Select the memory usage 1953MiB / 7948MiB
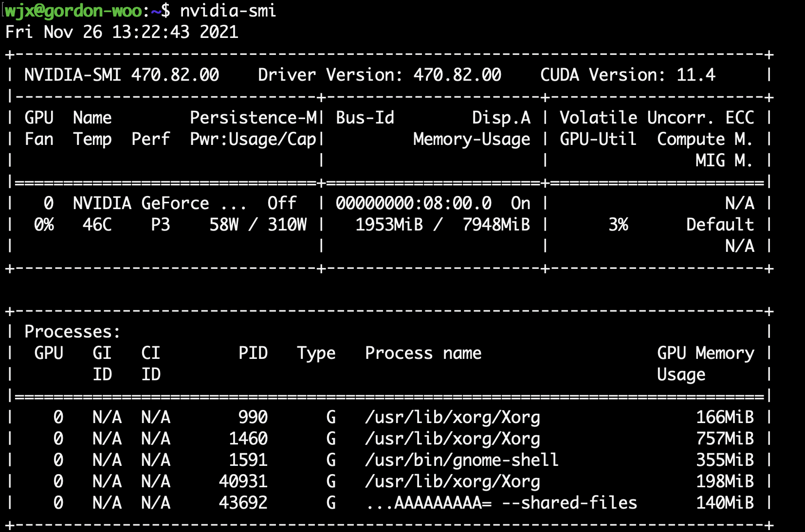805x532 pixels. pos(442,224)
